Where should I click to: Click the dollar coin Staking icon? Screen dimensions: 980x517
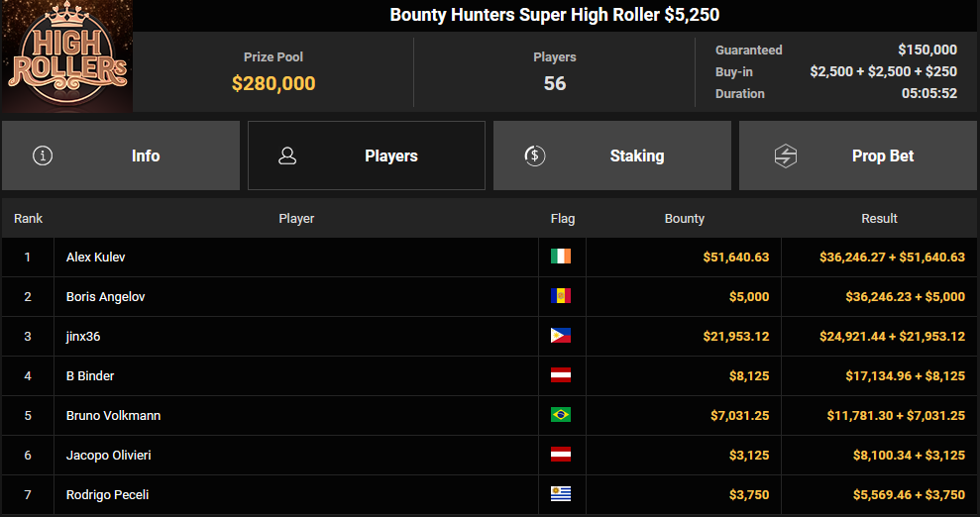534,155
